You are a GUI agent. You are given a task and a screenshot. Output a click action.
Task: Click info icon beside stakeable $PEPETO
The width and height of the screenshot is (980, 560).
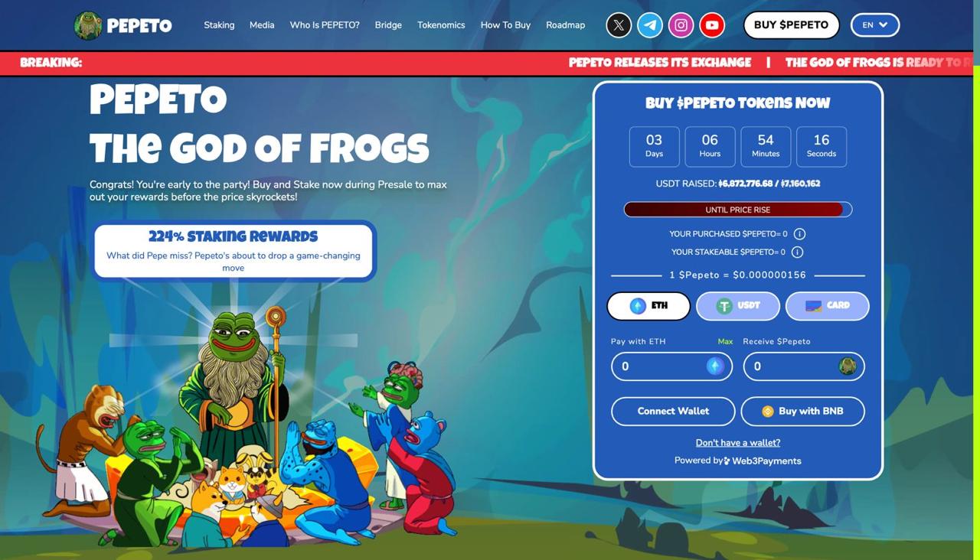coord(797,252)
